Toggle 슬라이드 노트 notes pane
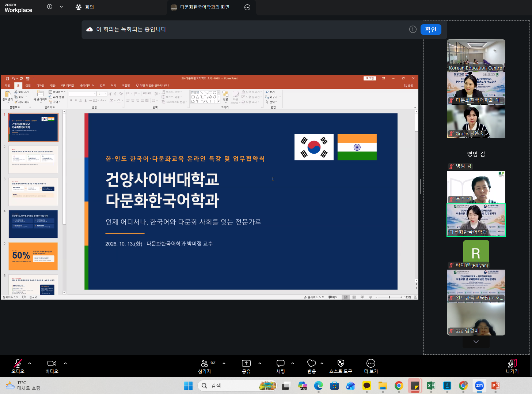This screenshot has height=394, width=532. pos(314,297)
